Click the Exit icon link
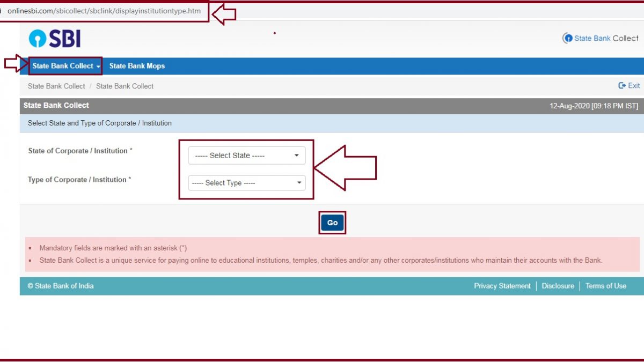The width and height of the screenshot is (644, 362). [x=629, y=86]
